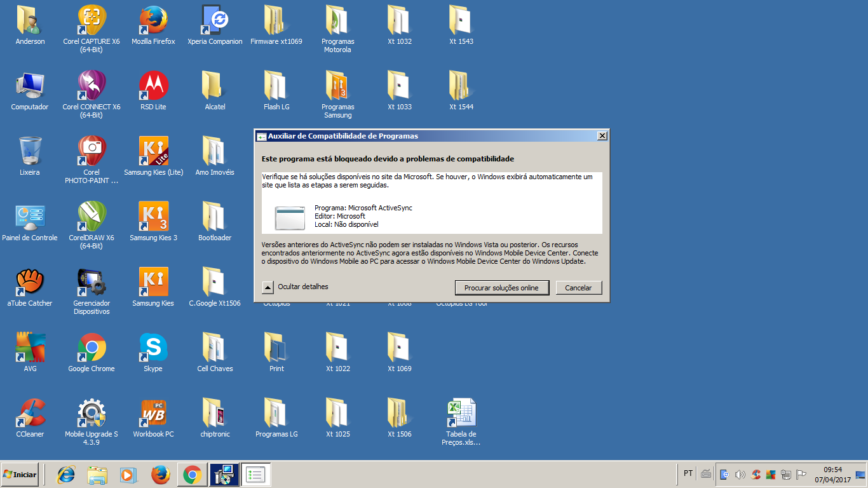Open Xt 1022 folder

tap(338, 353)
